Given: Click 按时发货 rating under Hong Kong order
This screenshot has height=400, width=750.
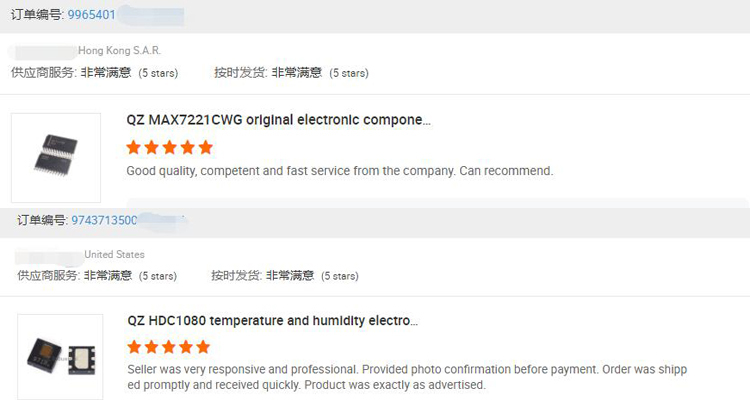Looking at the screenshot, I should pyautogui.click(x=296, y=73).
